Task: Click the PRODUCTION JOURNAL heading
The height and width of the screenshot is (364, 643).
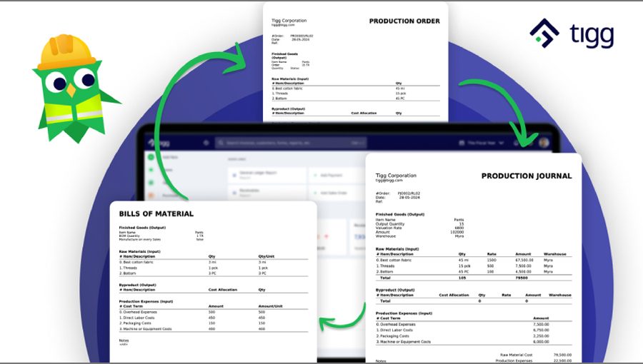Action: [x=526, y=176]
